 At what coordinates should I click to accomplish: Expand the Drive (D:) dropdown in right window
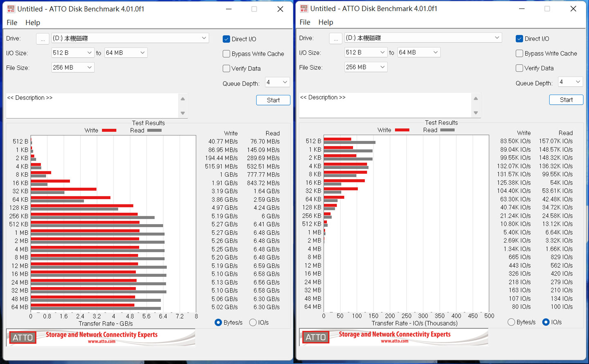point(423,38)
